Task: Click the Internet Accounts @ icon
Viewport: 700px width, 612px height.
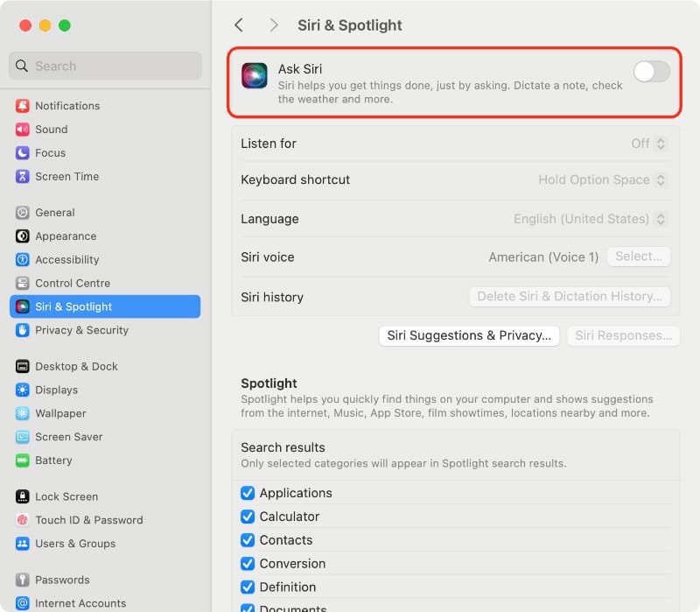Action: 23,603
